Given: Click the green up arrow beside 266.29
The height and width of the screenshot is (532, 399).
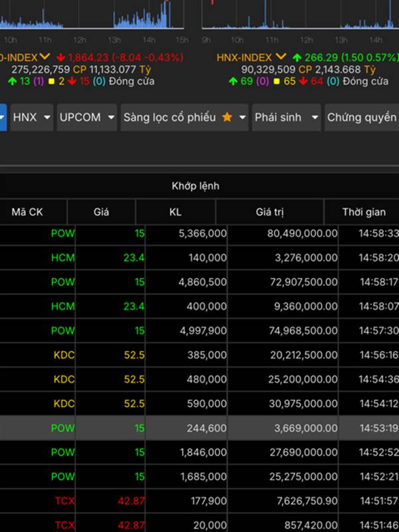Looking at the screenshot, I should [296, 58].
